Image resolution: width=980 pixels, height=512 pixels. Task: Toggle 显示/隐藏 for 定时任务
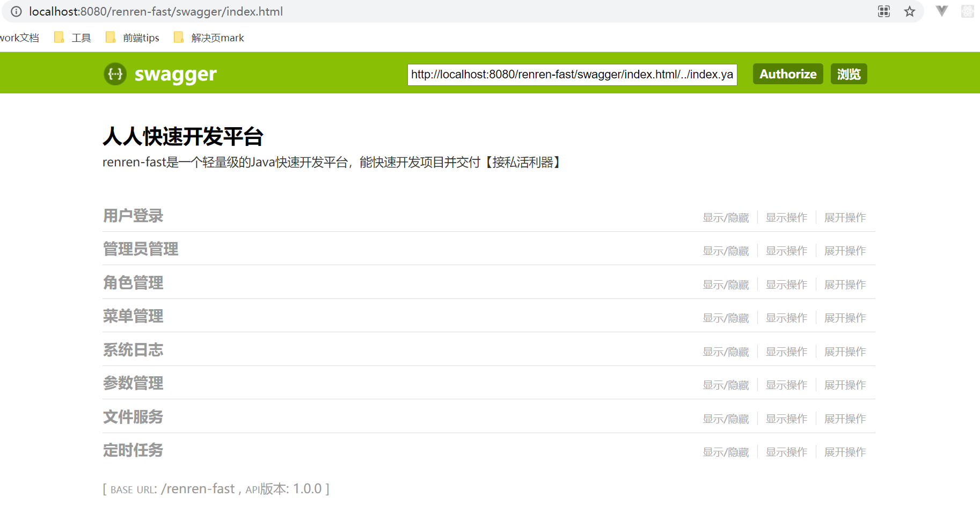click(726, 452)
